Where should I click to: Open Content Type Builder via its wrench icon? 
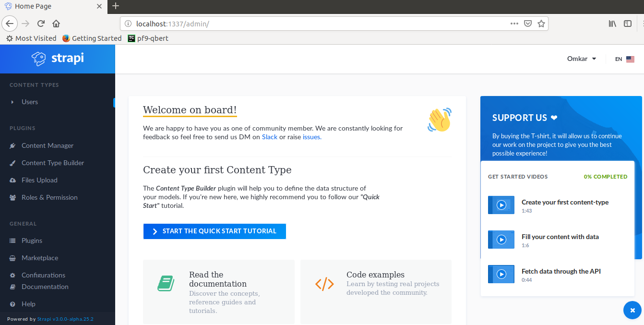click(x=13, y=162)
